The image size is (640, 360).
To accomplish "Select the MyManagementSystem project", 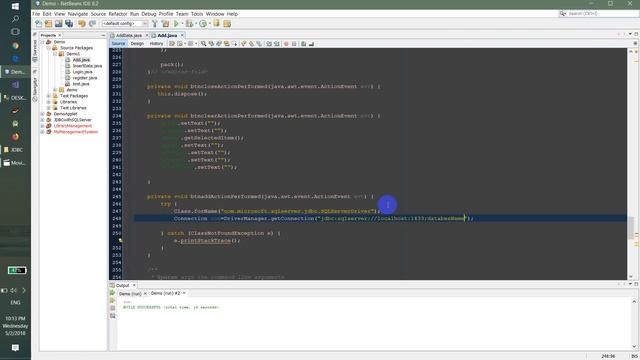I will point(76,132).
